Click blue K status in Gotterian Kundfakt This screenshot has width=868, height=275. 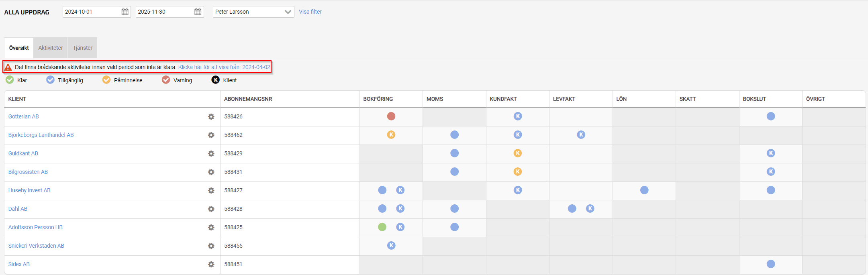click(x=518, y=116)
